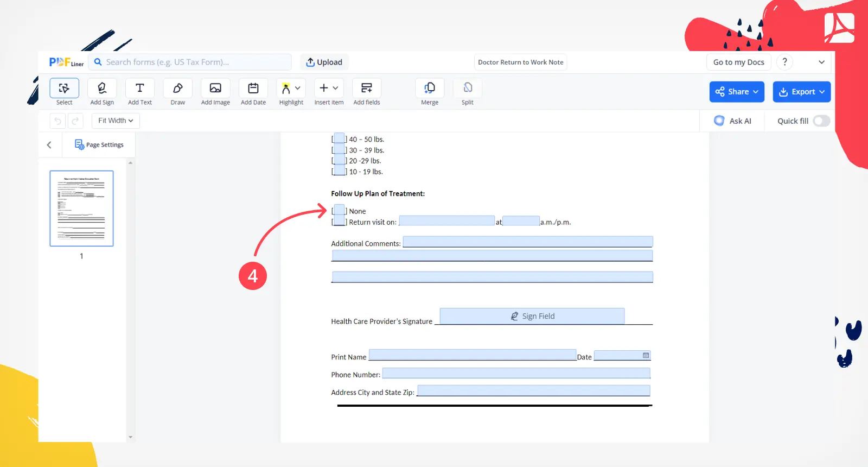Open the Highlight color dropdown
The width and height of the screenshot is (868, 467).
click(297, 88)
